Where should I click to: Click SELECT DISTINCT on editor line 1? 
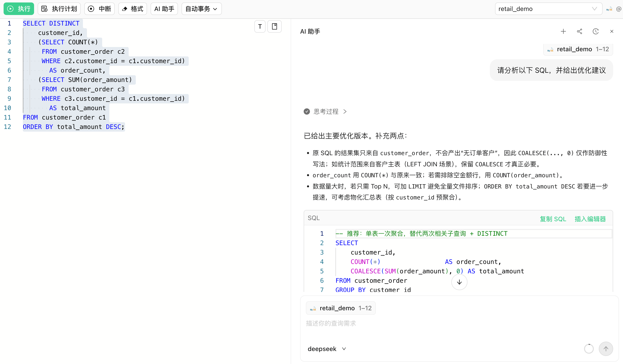[x=51, y=23]
